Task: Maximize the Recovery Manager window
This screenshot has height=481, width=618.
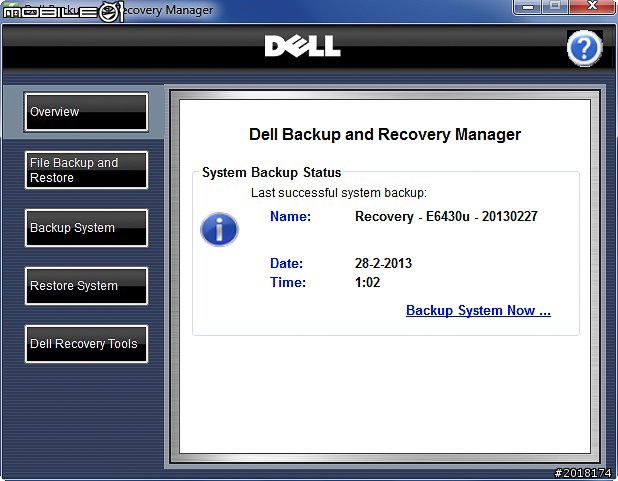Action: tap(555, 6)
